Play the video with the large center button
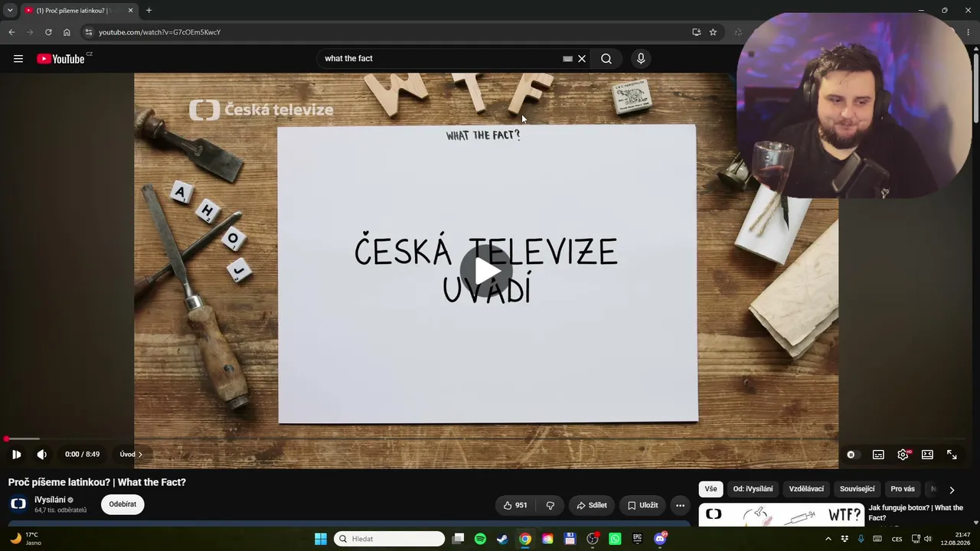This screenshot has height=551, width=980. point(486,270)
